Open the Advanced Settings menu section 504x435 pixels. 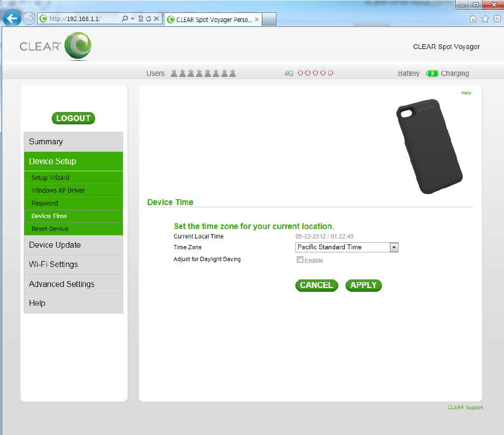[73, 284]
